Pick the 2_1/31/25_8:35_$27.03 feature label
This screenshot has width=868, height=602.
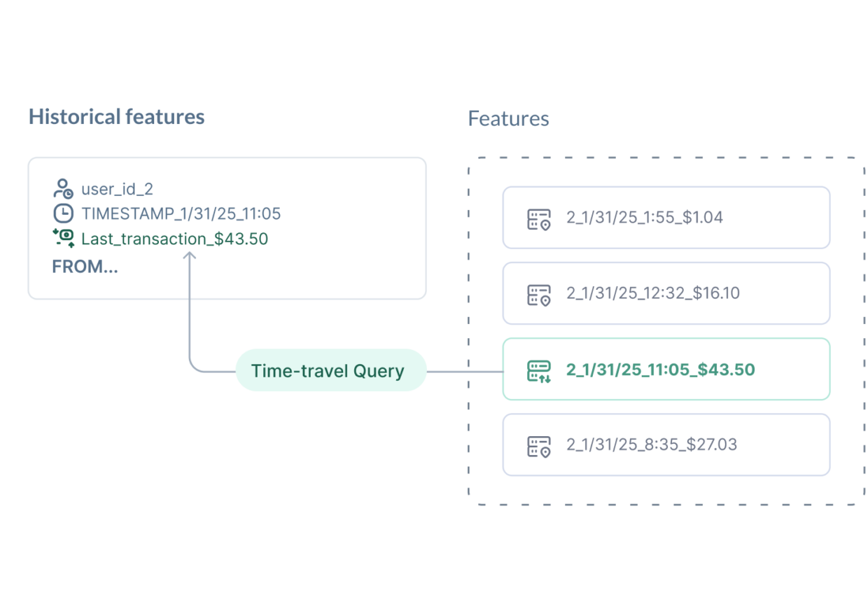click(x=651, y=445)
